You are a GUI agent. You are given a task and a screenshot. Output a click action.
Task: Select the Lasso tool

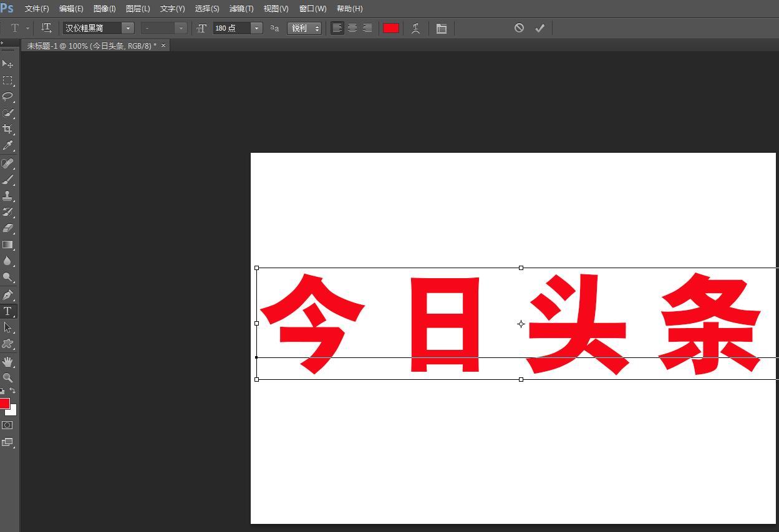coord(7,97)
